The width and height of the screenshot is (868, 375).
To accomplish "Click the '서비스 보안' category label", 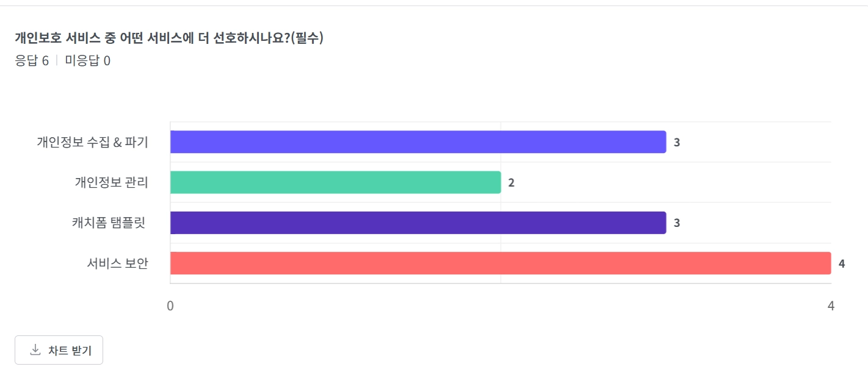I will (x=117, y=263).
